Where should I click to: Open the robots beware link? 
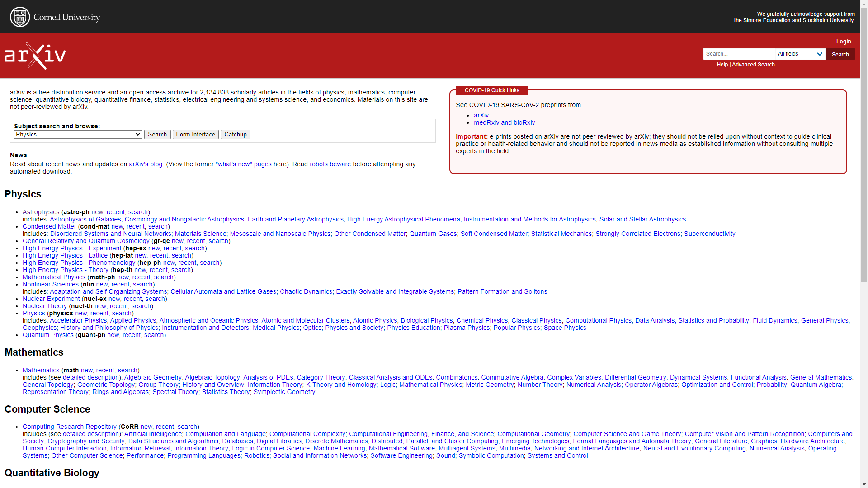(x=330, y=164)
